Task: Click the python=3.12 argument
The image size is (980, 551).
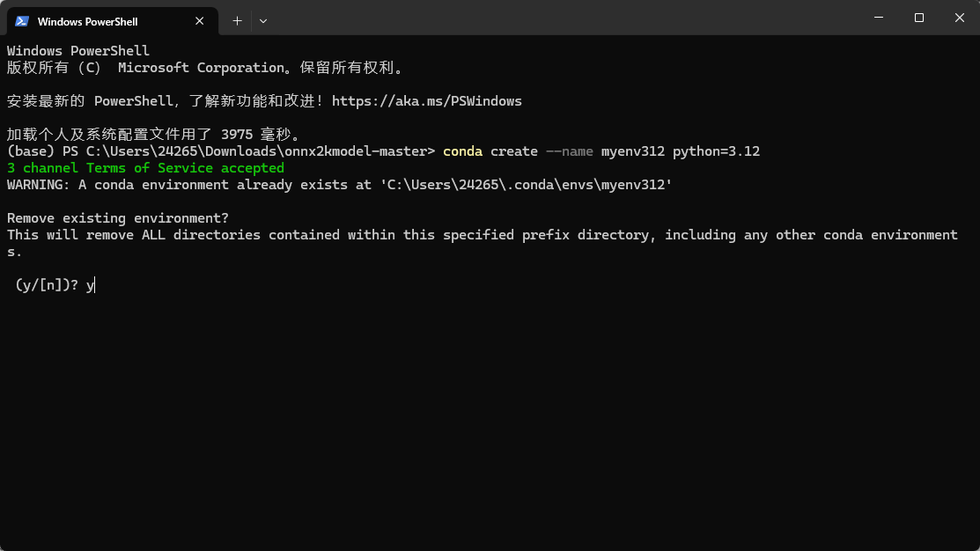Action: click(716, 151)
